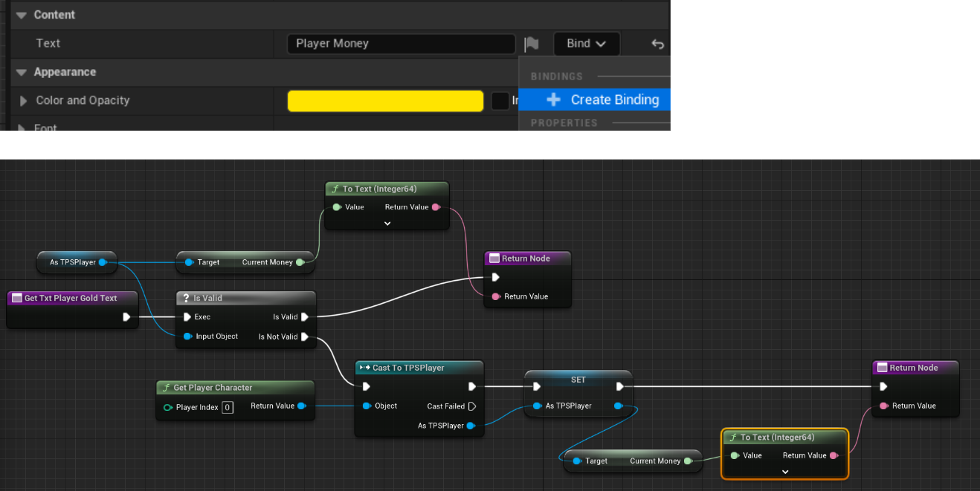Click the exec input pin of Cast To TPSPlayer

[x=366, y=386]
